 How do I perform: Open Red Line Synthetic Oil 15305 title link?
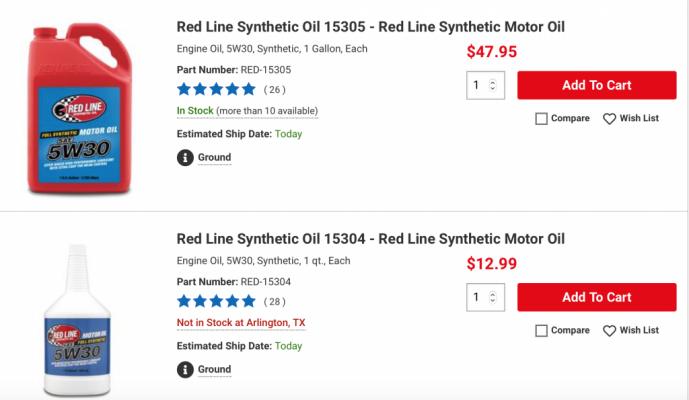370,27
